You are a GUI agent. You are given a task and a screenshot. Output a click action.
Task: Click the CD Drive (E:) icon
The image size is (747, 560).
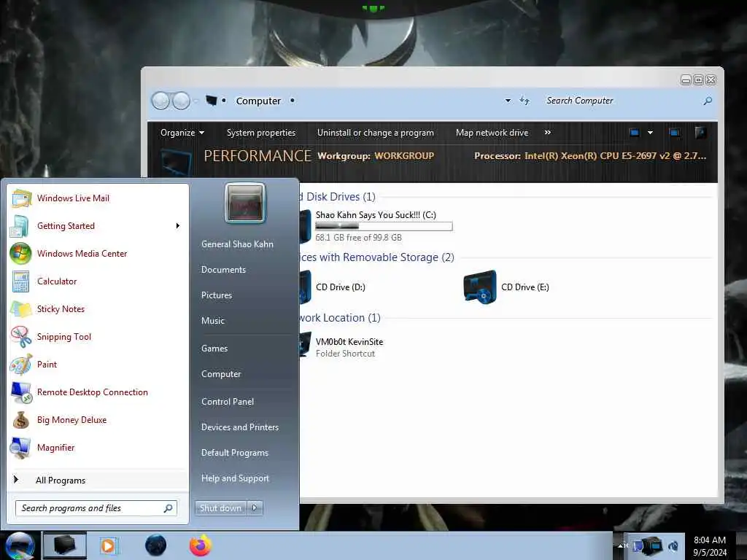pyautogui.click(x=480, y=287)
